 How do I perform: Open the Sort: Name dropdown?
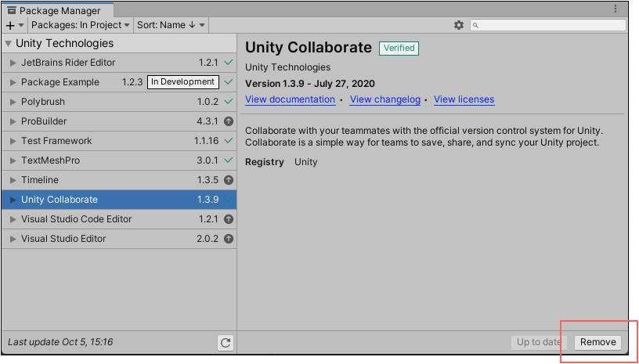(x=171, y=25)
